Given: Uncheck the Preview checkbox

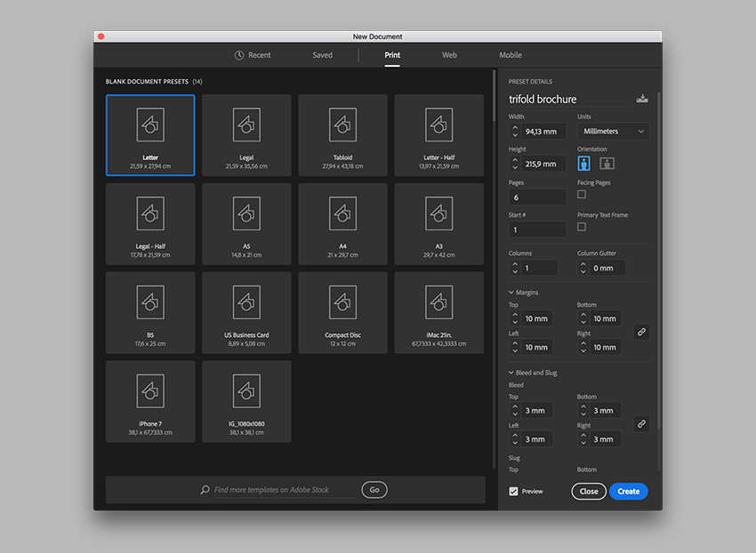Looking at the screenshot, I should (513, 492).
